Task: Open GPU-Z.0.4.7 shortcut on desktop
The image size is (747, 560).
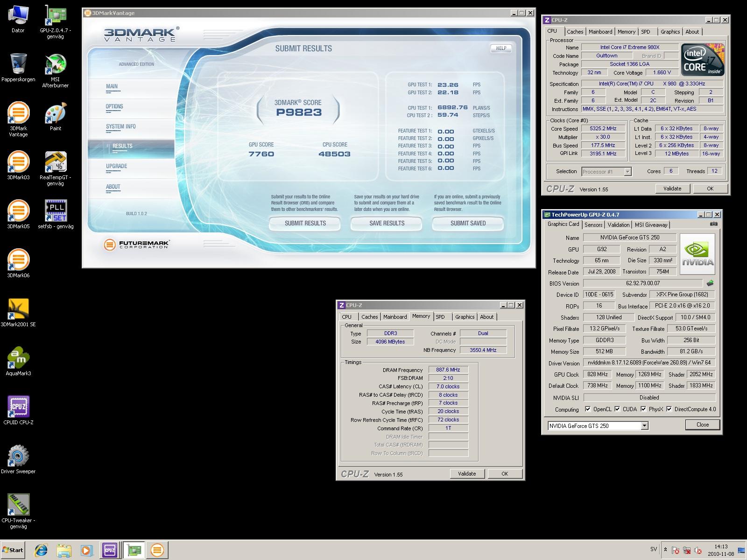Action: pos(55,21)
